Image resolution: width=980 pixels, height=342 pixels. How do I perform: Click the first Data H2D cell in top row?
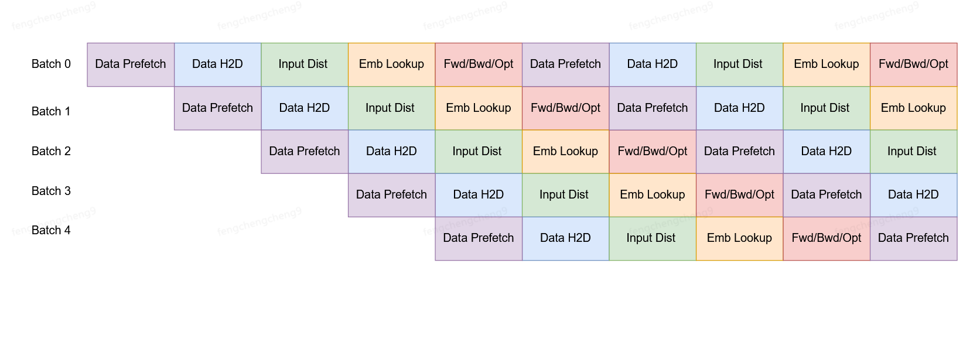[x=217, y=64]
